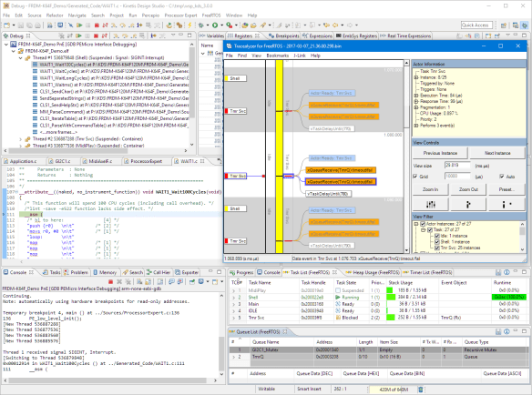Click the Zoom Out button
This screenshot has width=532, height=395.
[468, 189]
